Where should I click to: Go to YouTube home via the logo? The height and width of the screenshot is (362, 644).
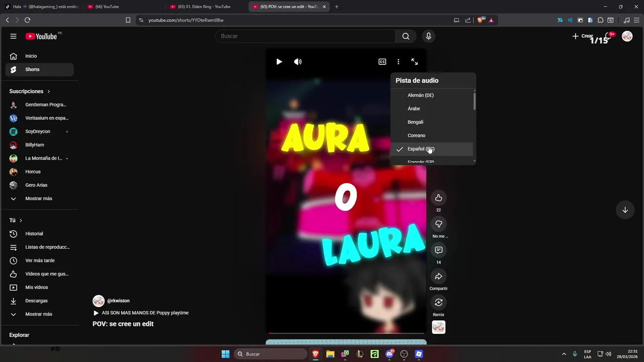[x=41, y=36]
